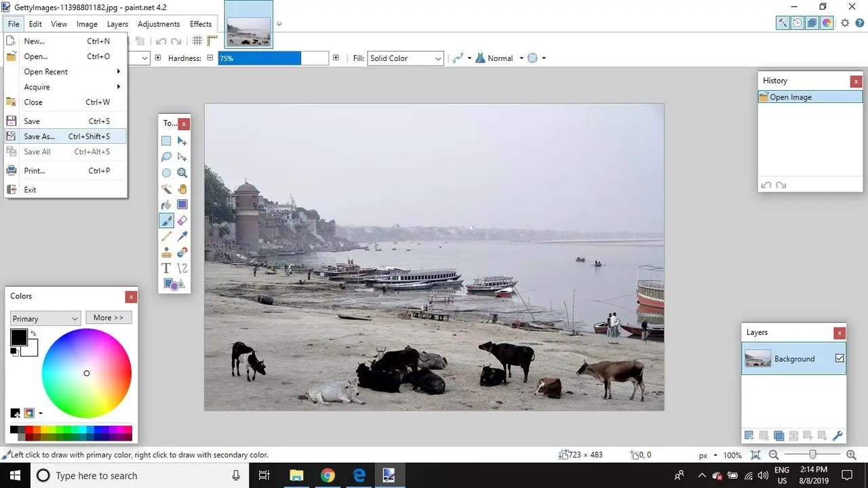Open the Adjustments menu
The width and height of the screenshot is (868, 488).
(x=158, y=24)
